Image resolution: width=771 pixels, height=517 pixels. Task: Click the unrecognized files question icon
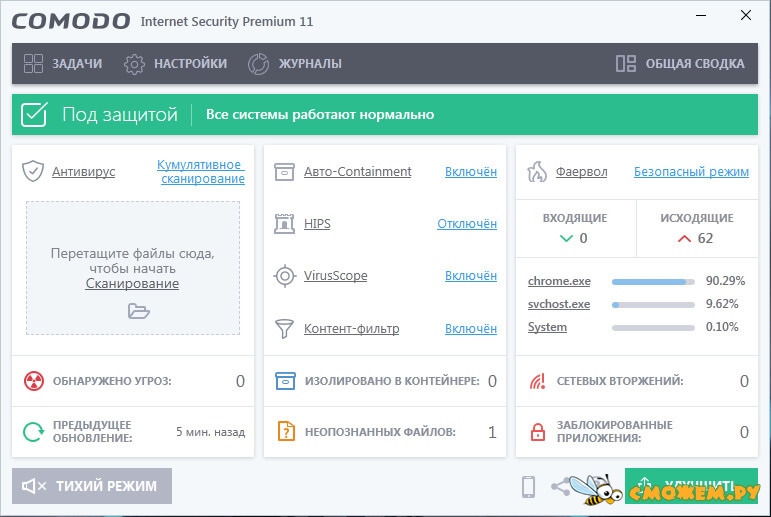click(286, 431)
